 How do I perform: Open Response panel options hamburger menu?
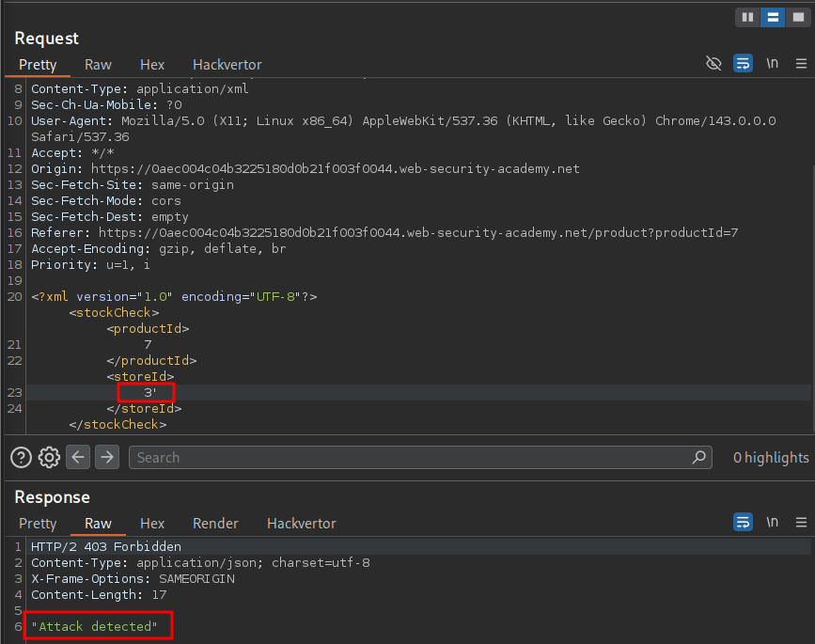coord(801,523)
